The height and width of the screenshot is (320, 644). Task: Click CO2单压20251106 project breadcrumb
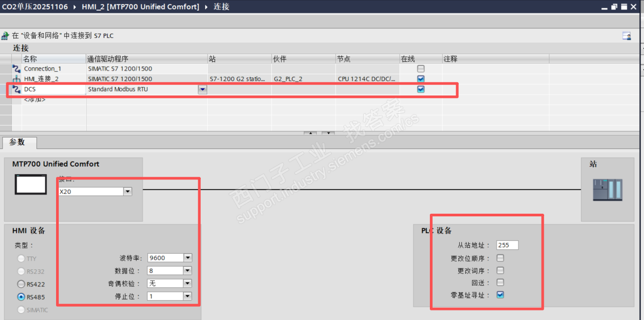[35, 6]
